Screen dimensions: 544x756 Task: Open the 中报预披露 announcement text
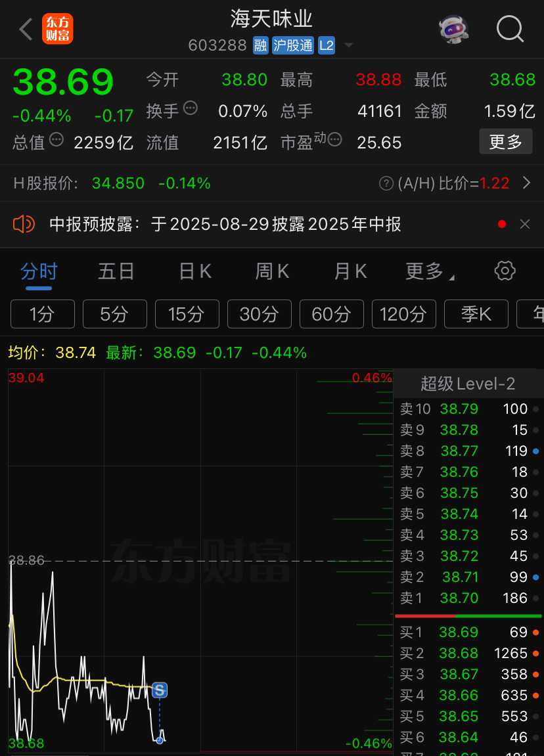pyautogui.click(x=225, y=224)
